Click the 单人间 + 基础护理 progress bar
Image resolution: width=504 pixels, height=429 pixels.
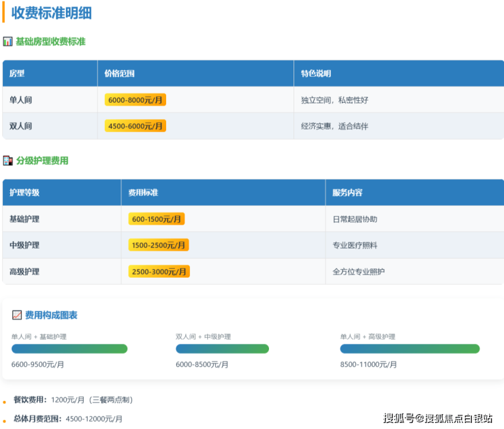click(69, 349)
